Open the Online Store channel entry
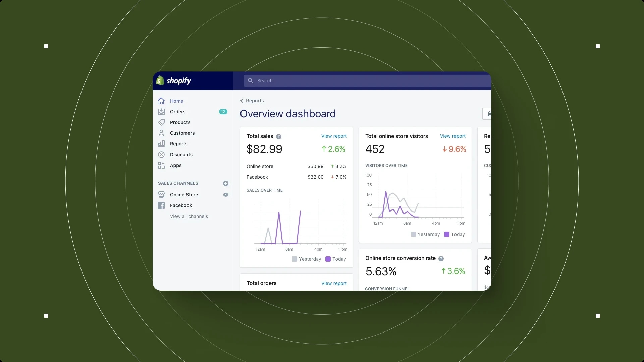 (x=184, y=194)
